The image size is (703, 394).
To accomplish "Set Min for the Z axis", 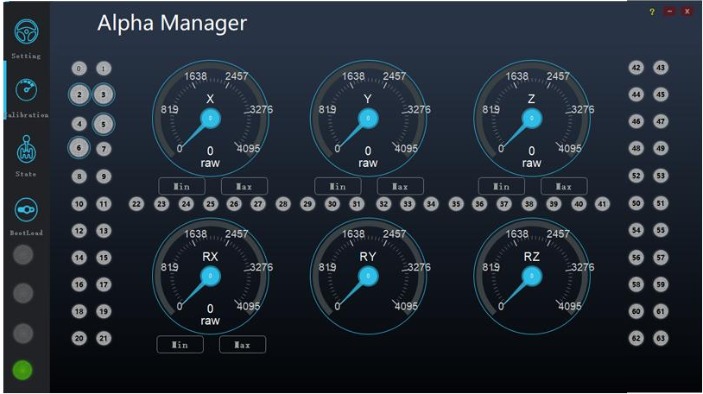I will pyautogui.click(x=501, y=186).
